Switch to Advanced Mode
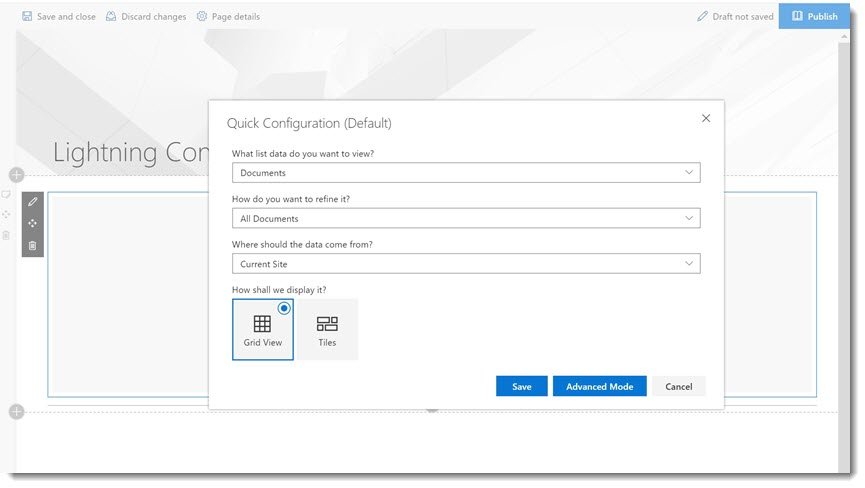Viewport: 865px width, 488px height. pos(600,387)
